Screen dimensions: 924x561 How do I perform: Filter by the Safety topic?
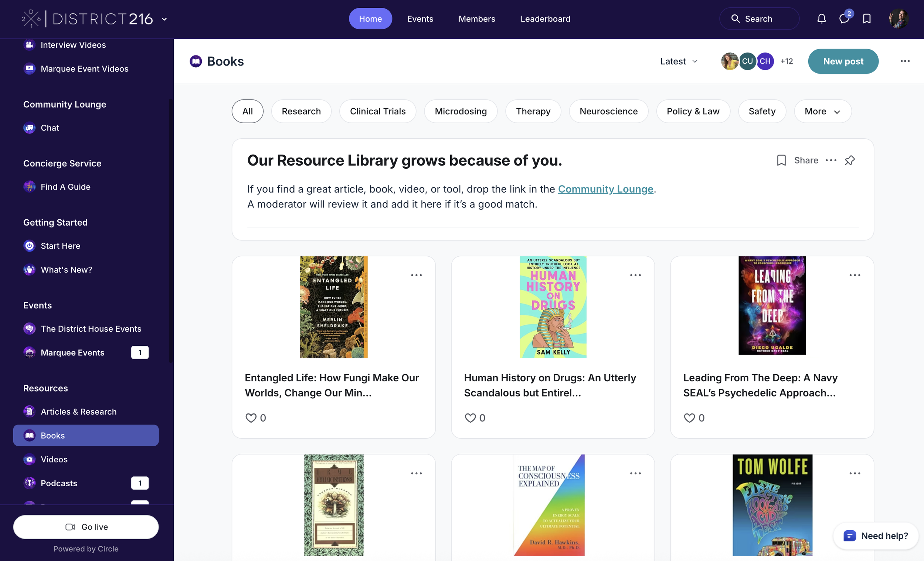pyautogui.click(x=762, y=111)
